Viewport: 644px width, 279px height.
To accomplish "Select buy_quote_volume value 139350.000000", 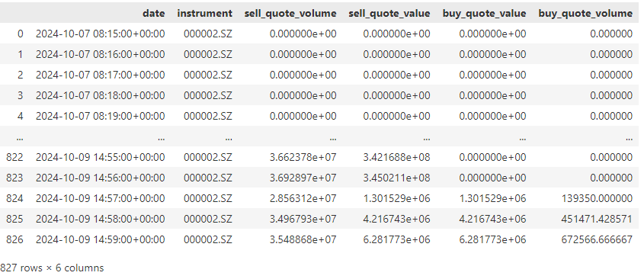I will click(x=598, y=198).
